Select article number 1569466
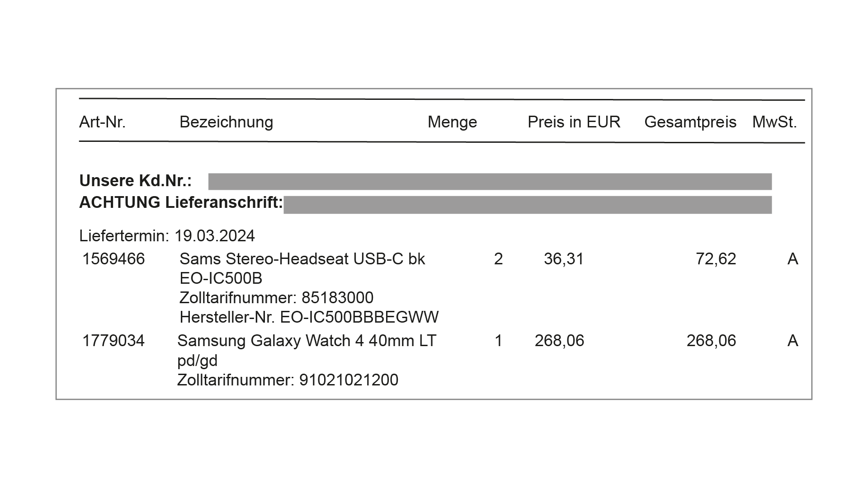Viewport: 868px width, 488px height. coord(113,259)
